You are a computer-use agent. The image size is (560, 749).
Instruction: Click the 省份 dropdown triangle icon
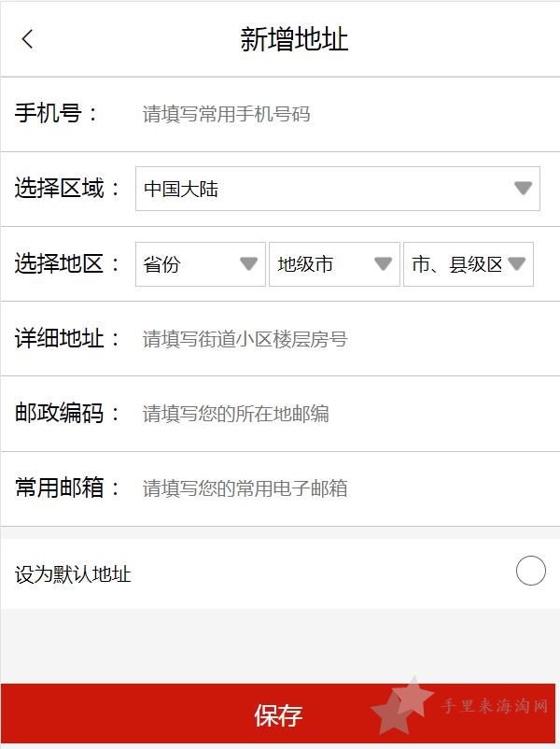[x=248, y=263]
